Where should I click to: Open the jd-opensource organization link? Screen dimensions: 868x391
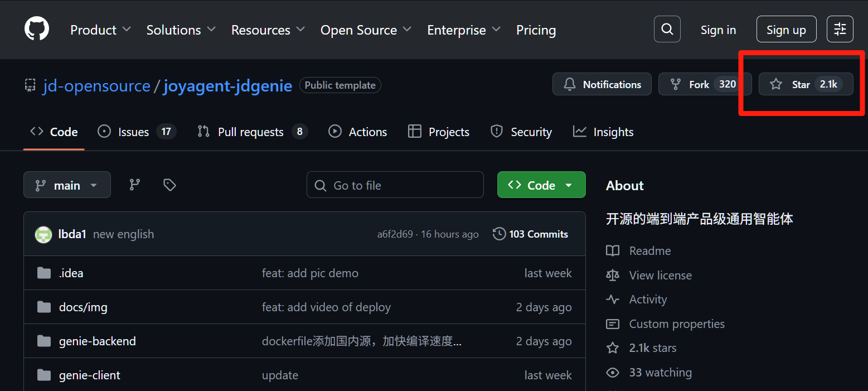[96, 86]
